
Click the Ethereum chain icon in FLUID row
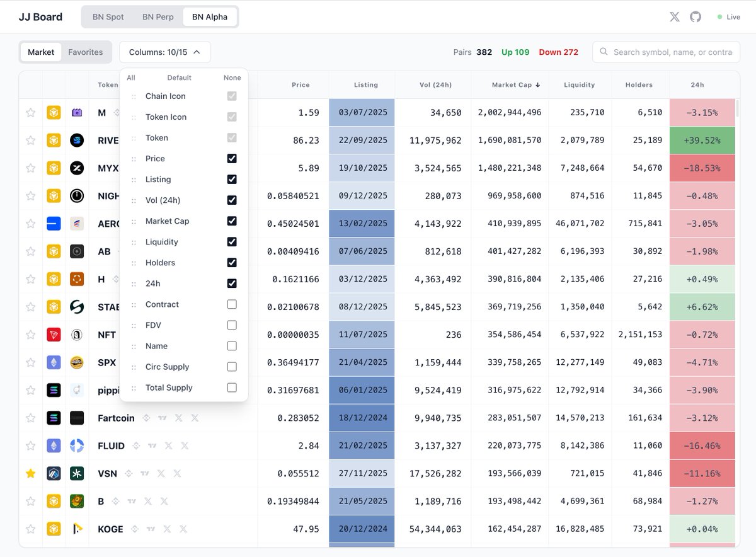tap(54, 445)
